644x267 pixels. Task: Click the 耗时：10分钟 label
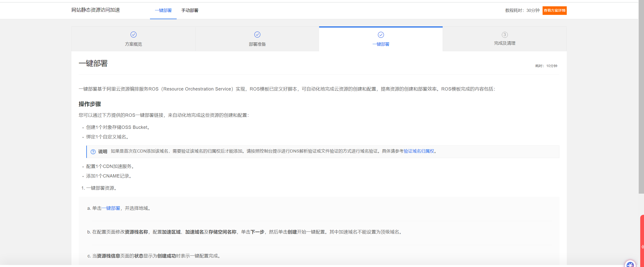[546, 66]
